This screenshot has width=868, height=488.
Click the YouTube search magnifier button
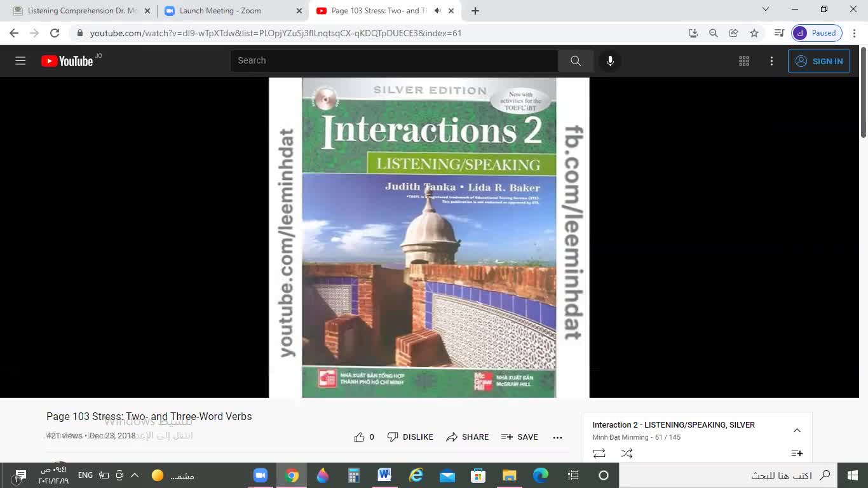click(x=576, y=61)
